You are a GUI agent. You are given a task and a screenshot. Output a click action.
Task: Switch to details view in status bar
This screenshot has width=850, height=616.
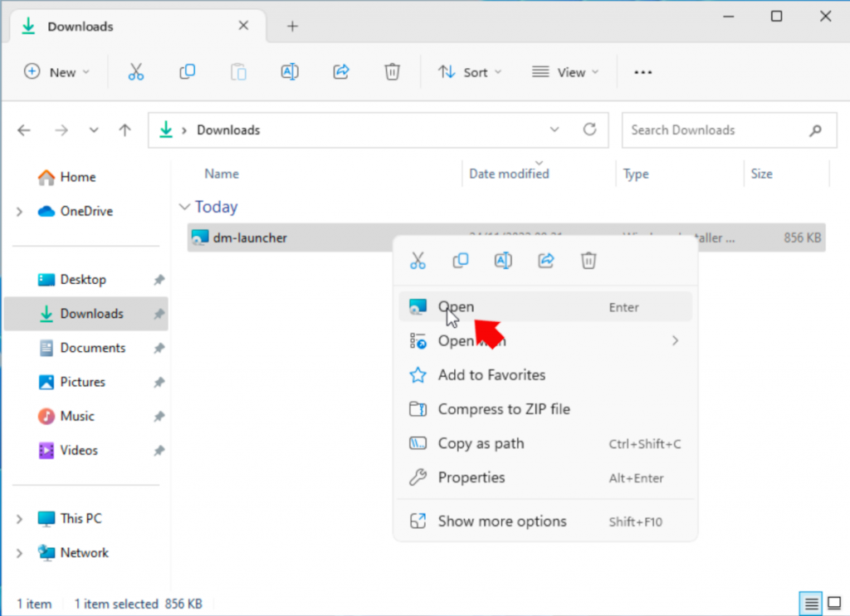point(812,604)
